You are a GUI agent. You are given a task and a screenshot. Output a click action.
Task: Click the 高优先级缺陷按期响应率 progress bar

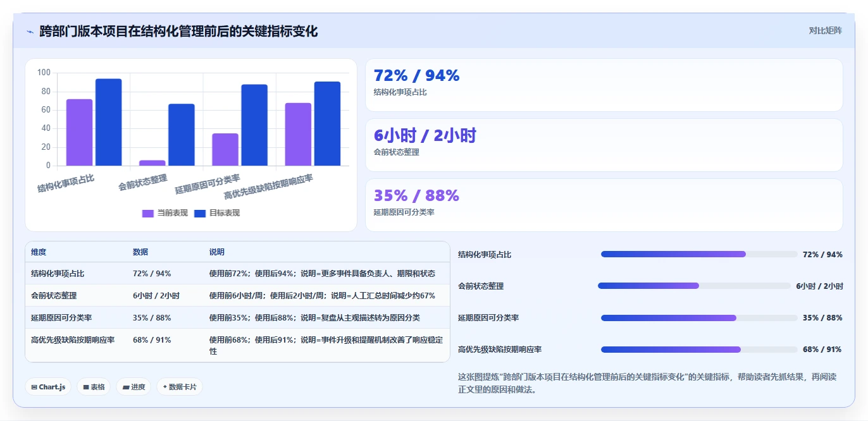click(x=699, y=349)
